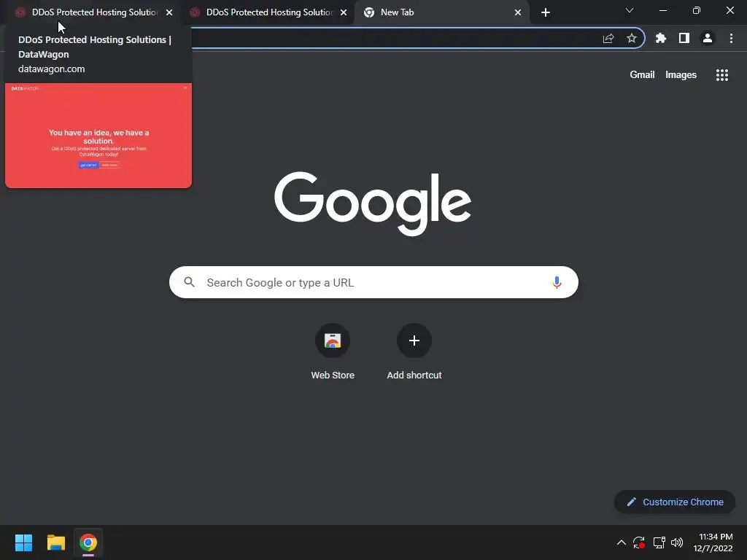Click the Add shortcut button
The height and width of the screenshot is (560, 747).
[414, 352]
